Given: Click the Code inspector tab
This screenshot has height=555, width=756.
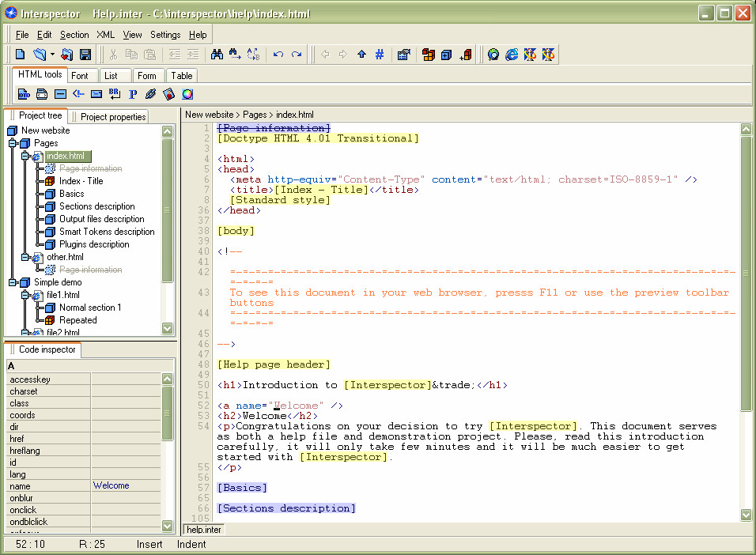Looking at the screenshot, I should [x=43, y=349].
